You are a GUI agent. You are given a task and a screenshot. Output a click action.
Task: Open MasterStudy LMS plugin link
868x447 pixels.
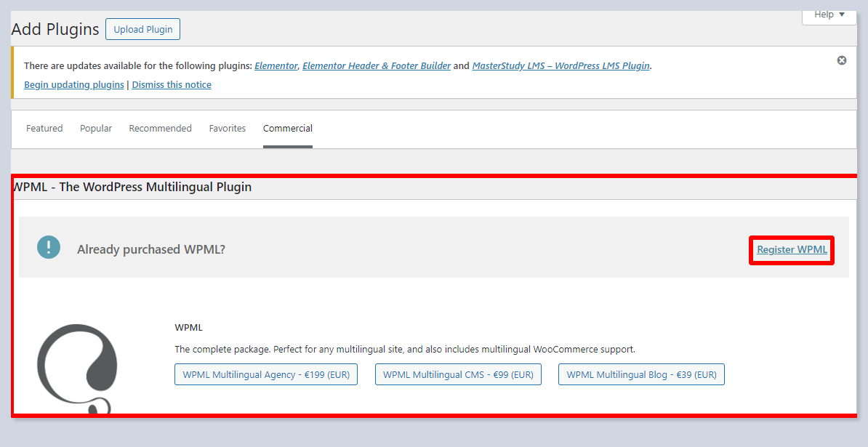(x=560, y=65)
